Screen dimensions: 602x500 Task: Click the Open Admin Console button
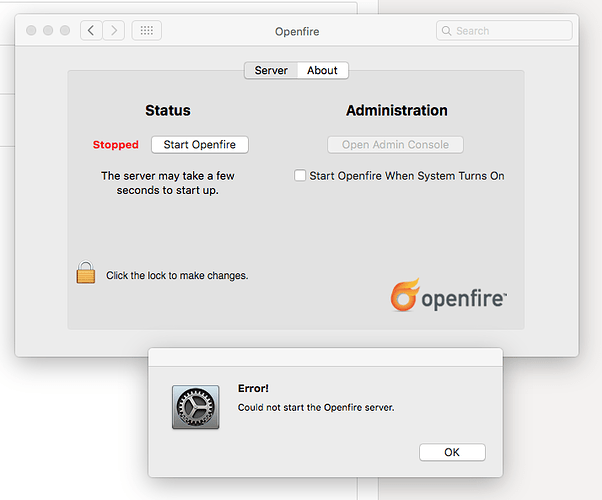395,145
